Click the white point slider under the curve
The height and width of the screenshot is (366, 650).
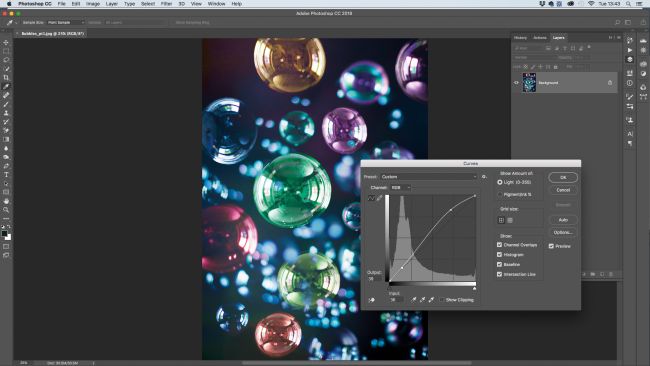point(474,288)
